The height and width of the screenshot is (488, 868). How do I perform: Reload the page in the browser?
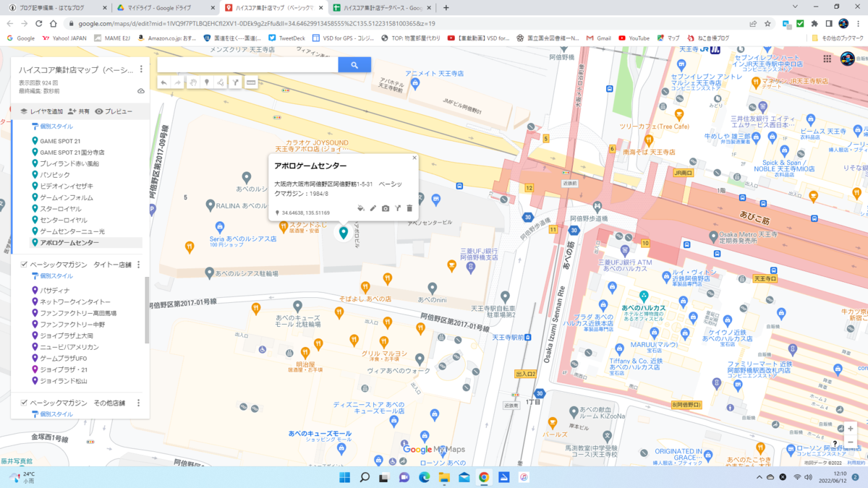pos(38,23)
